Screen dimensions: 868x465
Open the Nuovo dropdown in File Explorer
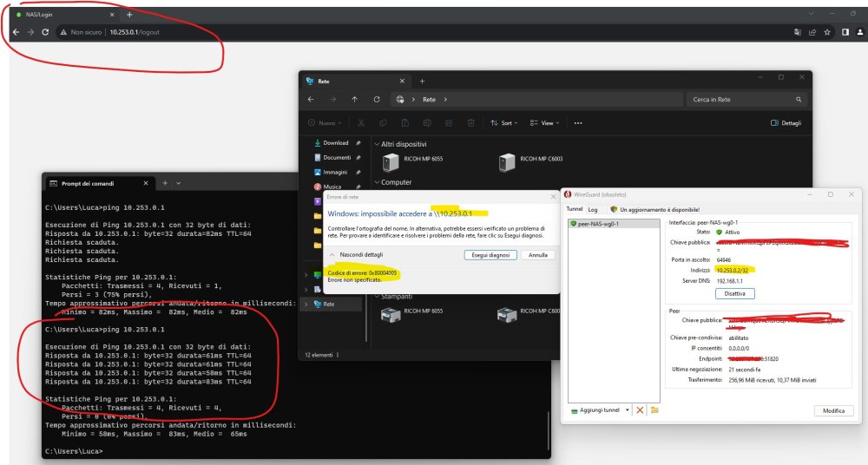pos(325,123)
